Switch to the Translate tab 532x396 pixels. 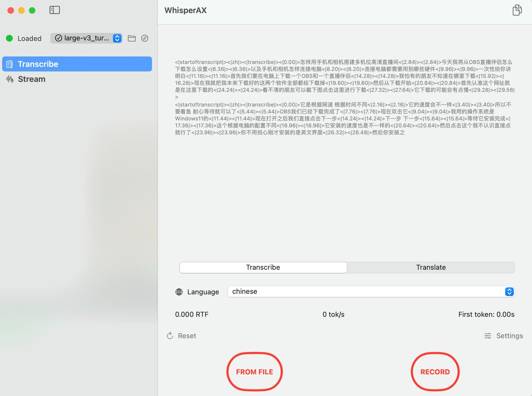click(x=431, y=268)
